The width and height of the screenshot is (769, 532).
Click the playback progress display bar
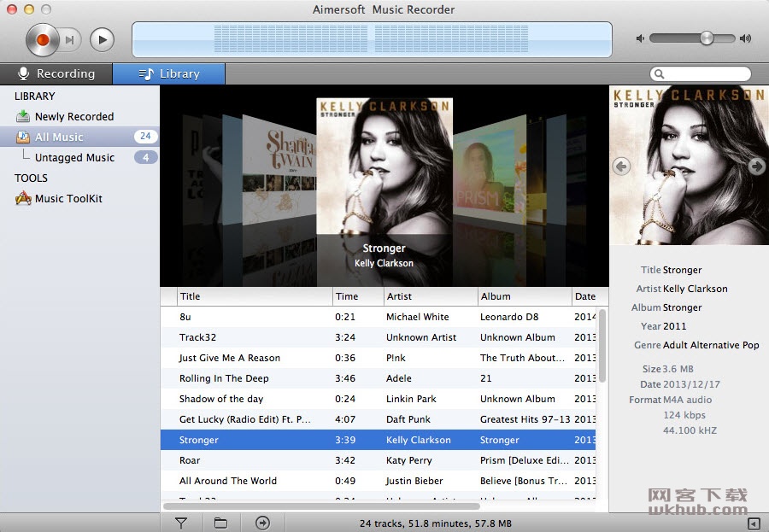coord(372,39)
